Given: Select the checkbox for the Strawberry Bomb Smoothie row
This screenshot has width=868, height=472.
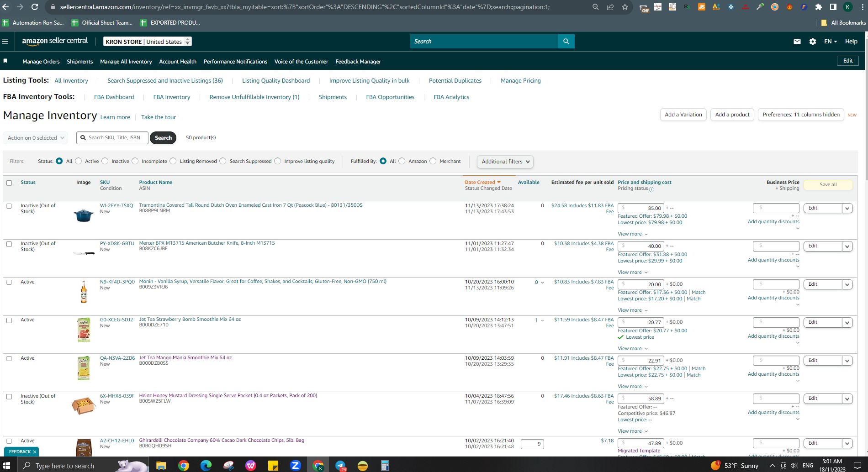Looking at the screenshot, I should (x=9, y=320).
